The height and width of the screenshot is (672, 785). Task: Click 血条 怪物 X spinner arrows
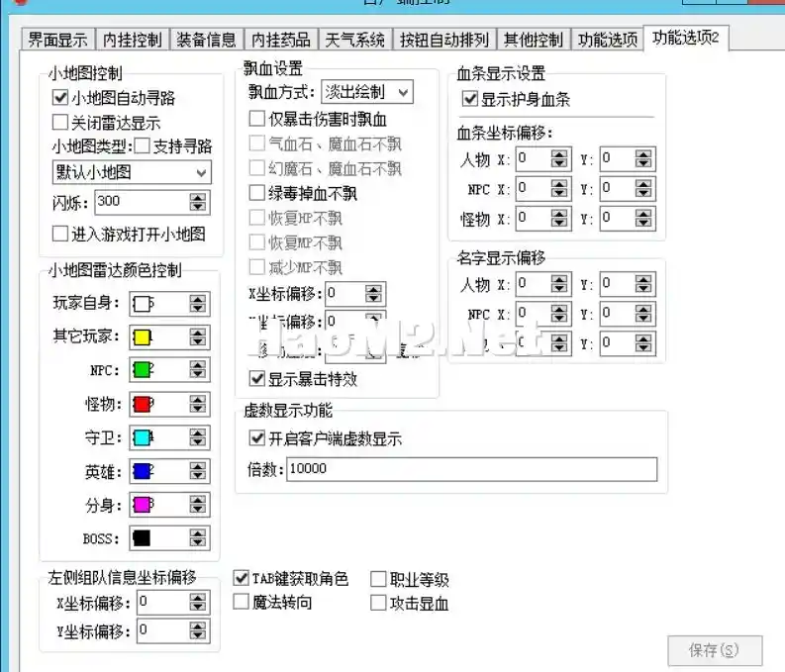(559, 219)
